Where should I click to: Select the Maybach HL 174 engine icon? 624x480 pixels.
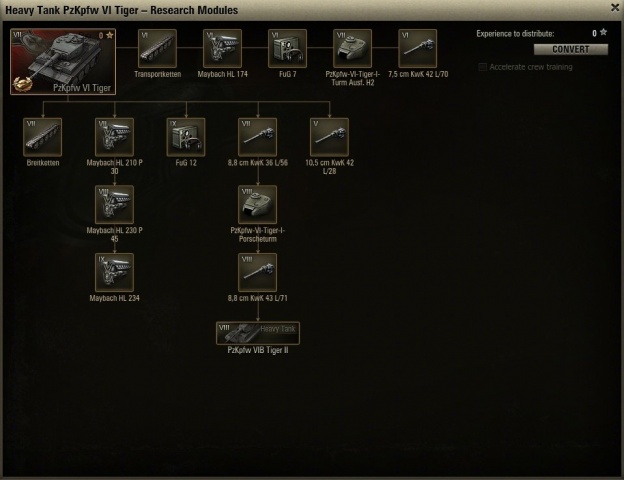coord(222,48)
